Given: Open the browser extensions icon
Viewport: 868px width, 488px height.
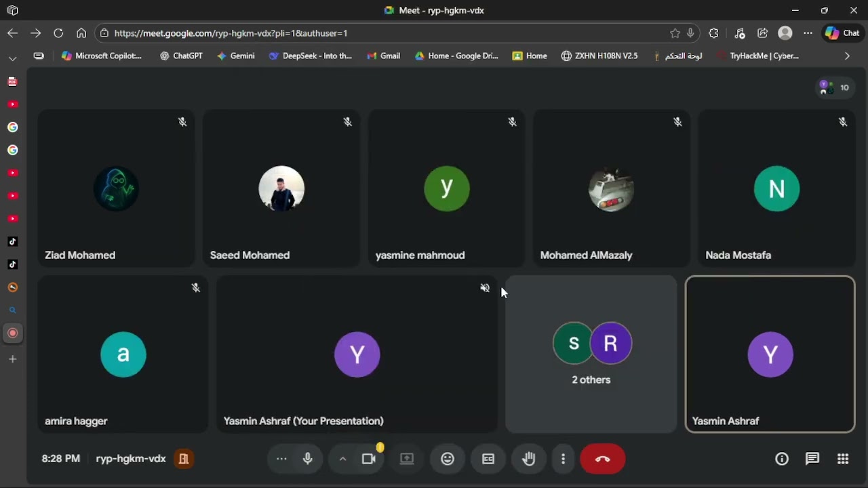Looking at the screenshot, I should (x=713, y=33).
